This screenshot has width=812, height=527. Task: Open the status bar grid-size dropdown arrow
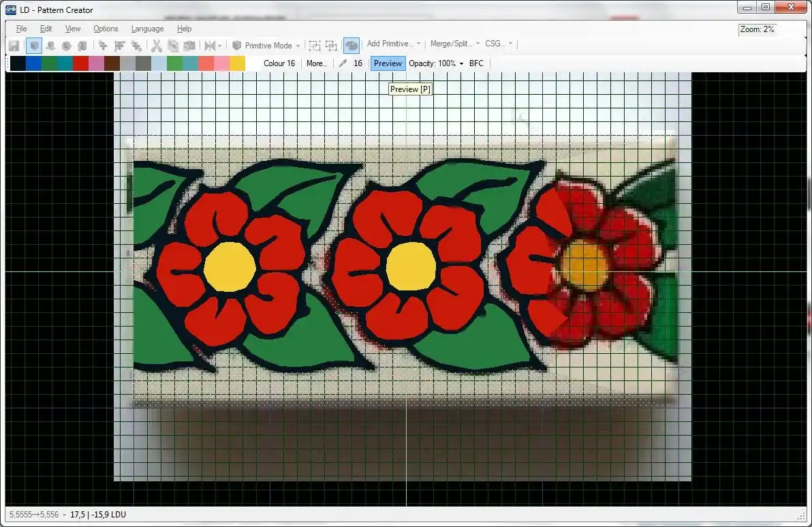(64, 515)
